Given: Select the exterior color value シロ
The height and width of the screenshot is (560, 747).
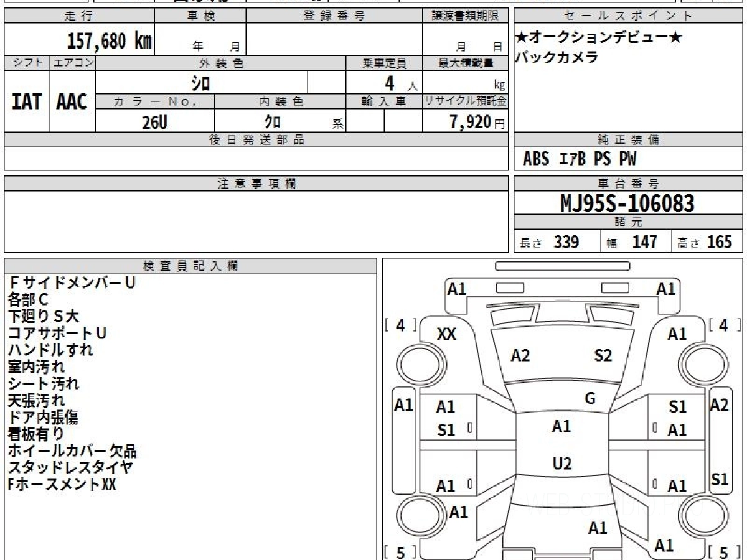Looking at the screenshot, I should tap(201, 83).
